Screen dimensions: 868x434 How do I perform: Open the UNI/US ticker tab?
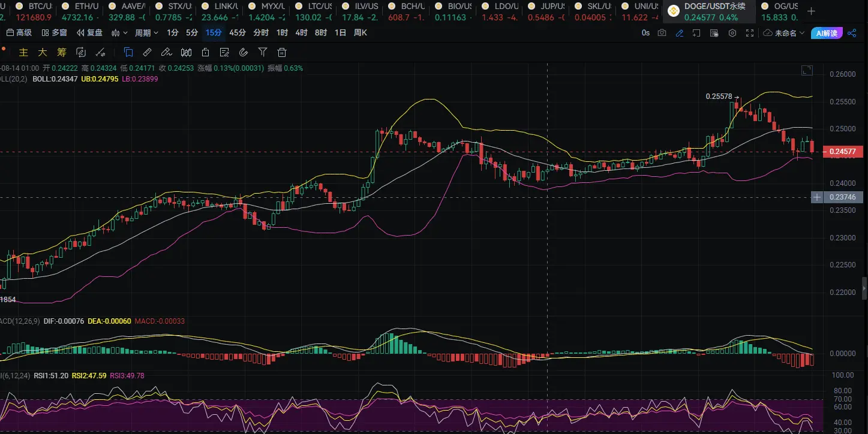click(x=641, y=11)
